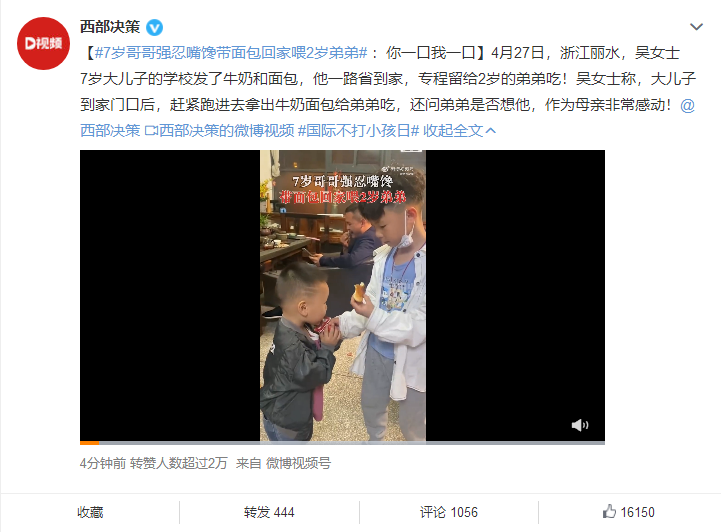Click the thumbs-up like icon
This screenshot has height=532, width=721.
[x=609, y=511]
